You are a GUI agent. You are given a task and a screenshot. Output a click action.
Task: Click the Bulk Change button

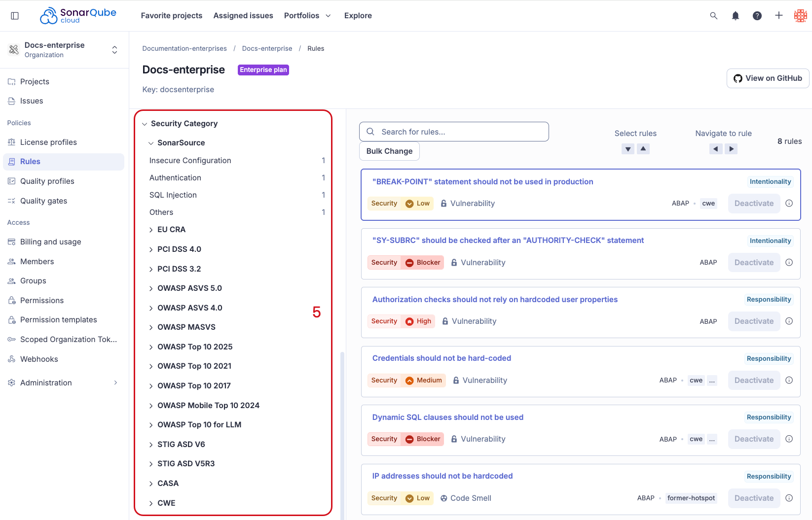[389, 151]
